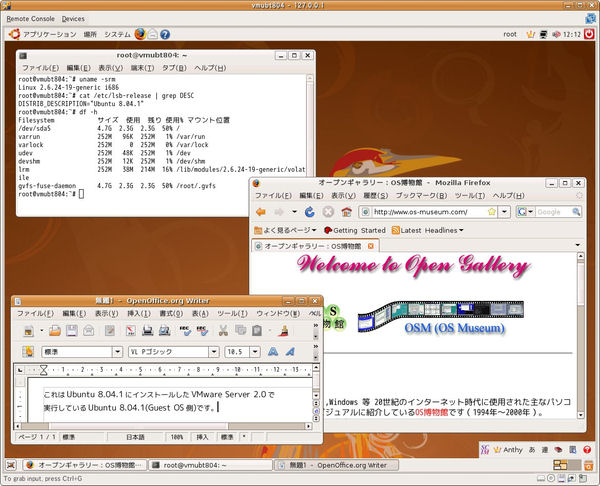Click the Getting Started bookmark
This screenshot has width=600, height=486.
pos(354,230)
